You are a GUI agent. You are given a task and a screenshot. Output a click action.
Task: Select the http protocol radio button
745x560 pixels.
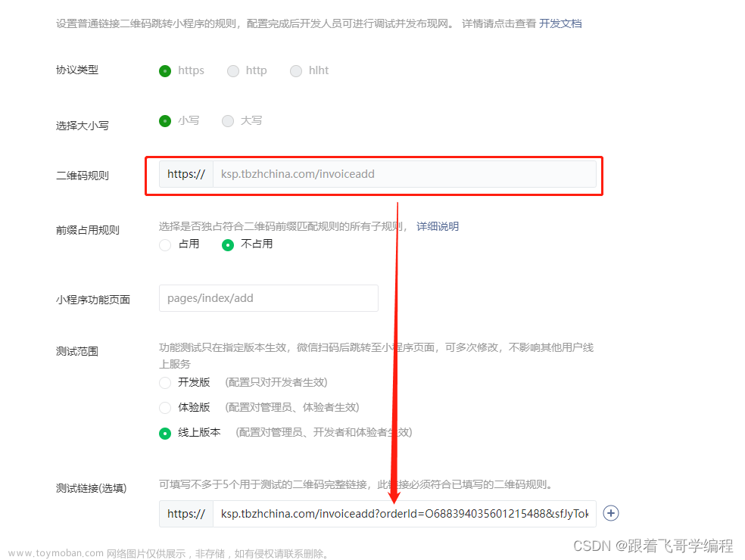(x=233, y=71)
